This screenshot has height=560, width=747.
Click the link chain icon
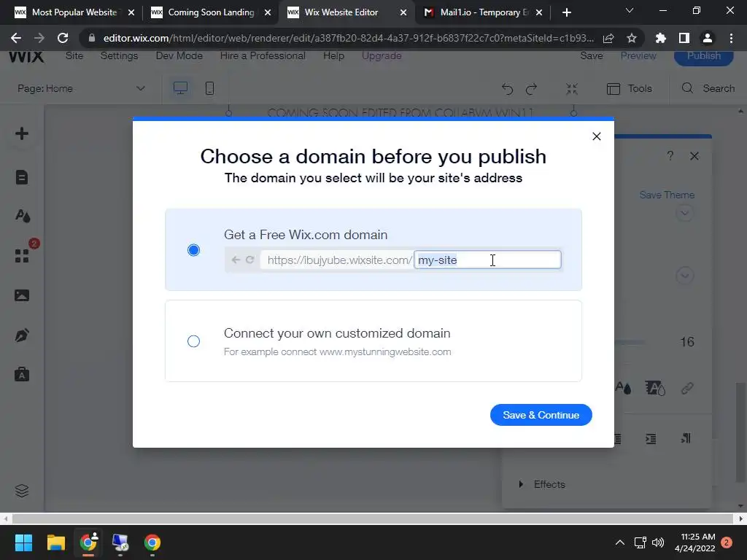pos(687,388)
